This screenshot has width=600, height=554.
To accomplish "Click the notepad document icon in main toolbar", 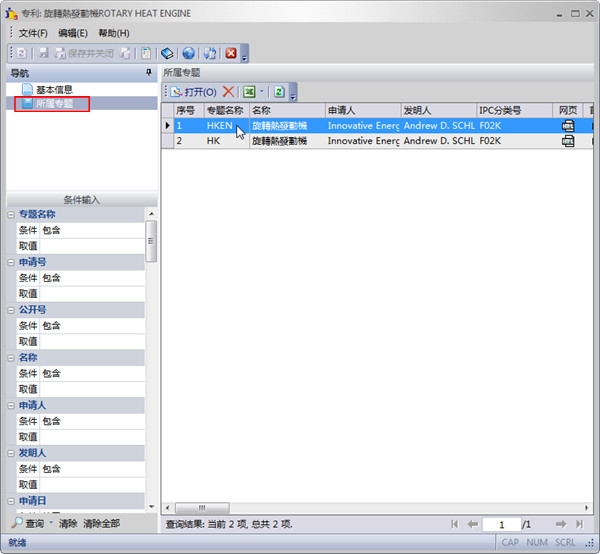I will (146, 53).
